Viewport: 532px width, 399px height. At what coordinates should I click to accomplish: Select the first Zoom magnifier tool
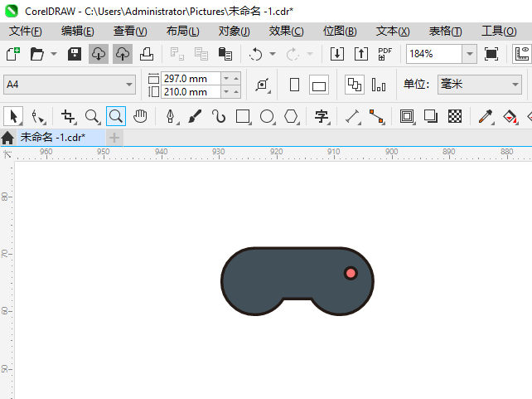(92, 116)
